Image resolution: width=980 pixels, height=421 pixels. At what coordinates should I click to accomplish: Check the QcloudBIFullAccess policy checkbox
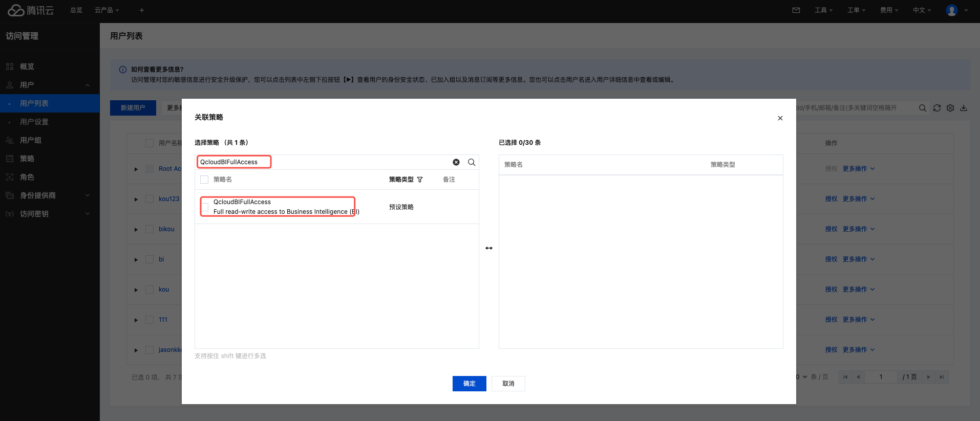click(205, 207)
